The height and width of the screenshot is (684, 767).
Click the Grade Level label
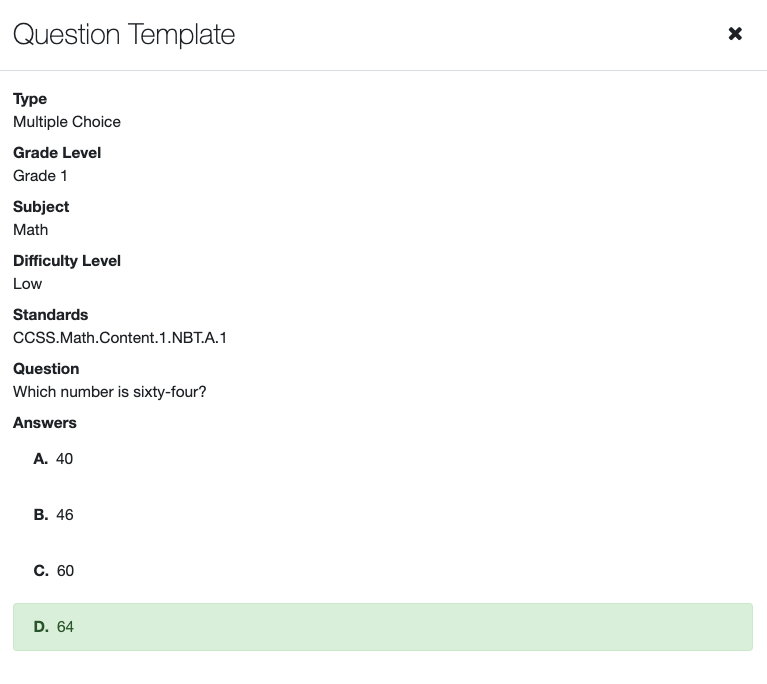(x=57, y=153)
